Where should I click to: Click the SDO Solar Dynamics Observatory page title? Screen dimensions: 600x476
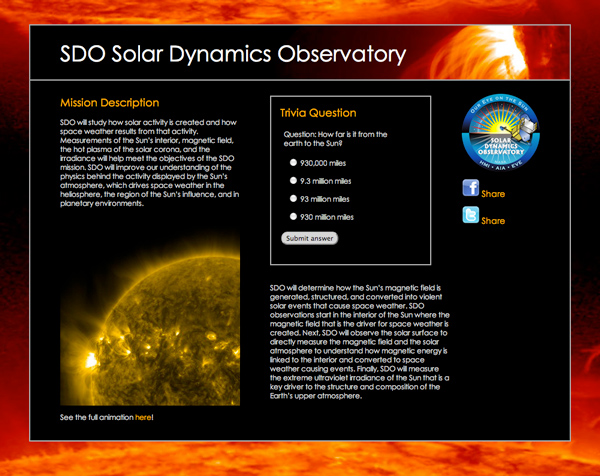pyautogui.click(x=233, y=53)
